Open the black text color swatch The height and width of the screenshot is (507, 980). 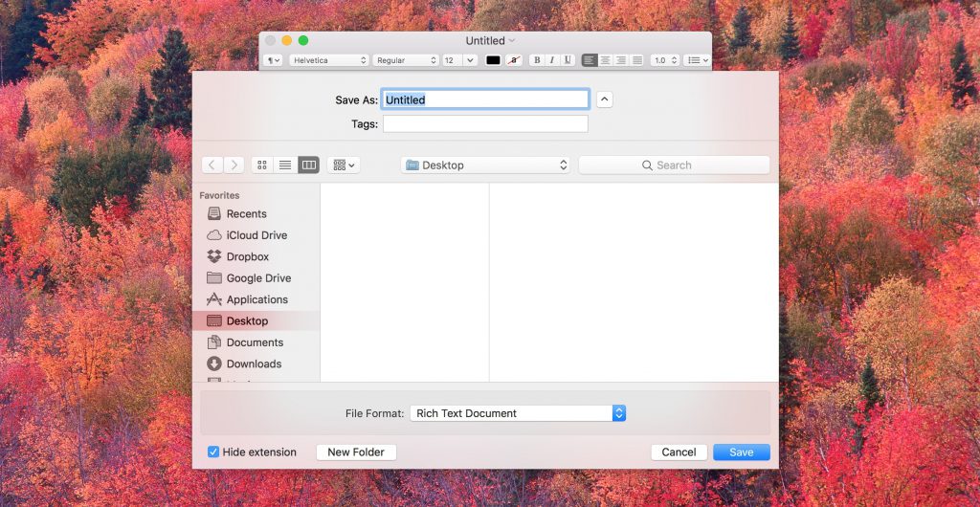pos(493,60)
